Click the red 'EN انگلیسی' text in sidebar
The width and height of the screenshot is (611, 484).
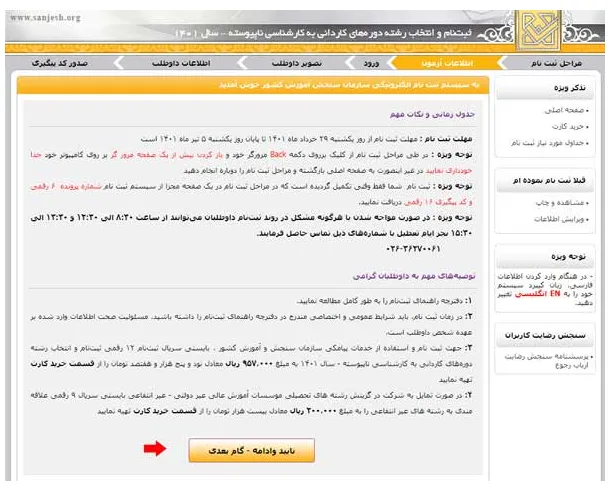[538, 294]
